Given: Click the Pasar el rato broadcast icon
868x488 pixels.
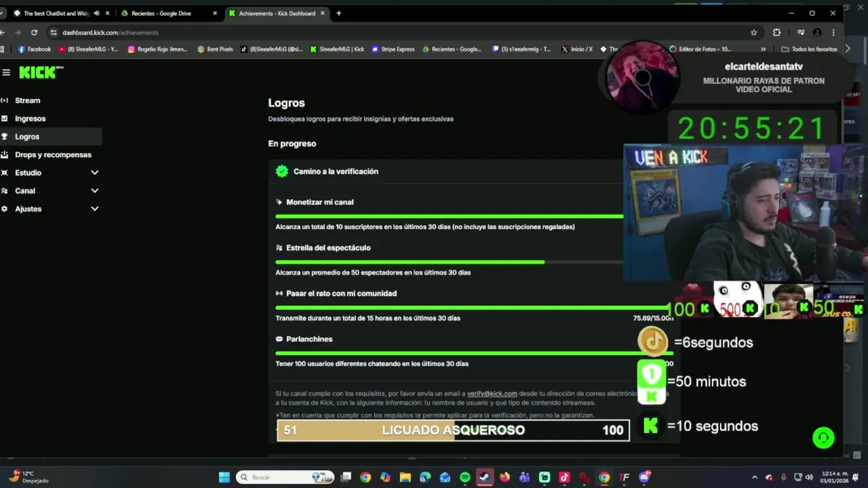Looking at the screenshot, I should coord(279,293).
